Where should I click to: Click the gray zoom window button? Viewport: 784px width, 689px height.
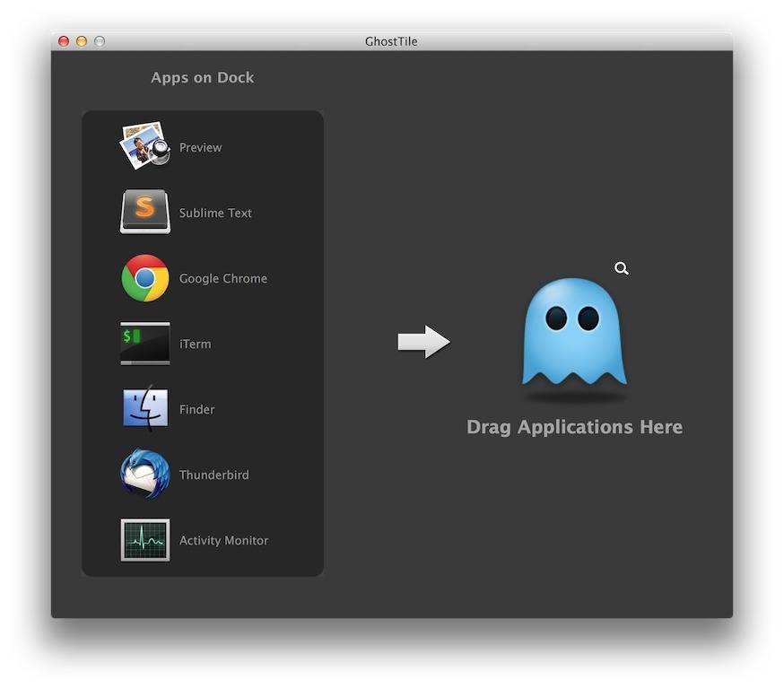point(100,41)
